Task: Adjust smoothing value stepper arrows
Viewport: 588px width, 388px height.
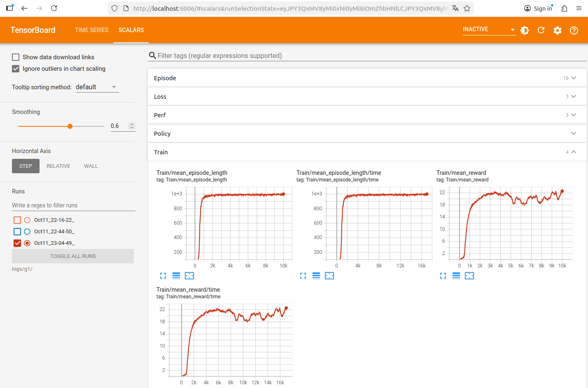Action: [x=132, y=126]
